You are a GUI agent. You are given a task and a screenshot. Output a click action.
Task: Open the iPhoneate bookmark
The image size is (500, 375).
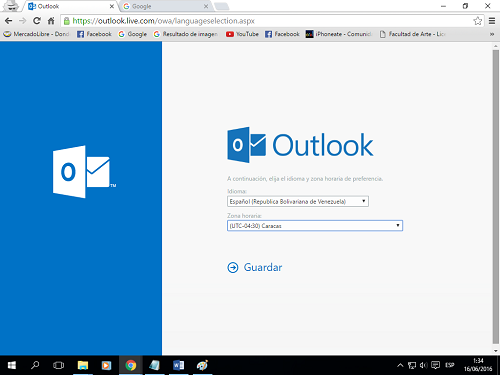[x=339, y=34]
